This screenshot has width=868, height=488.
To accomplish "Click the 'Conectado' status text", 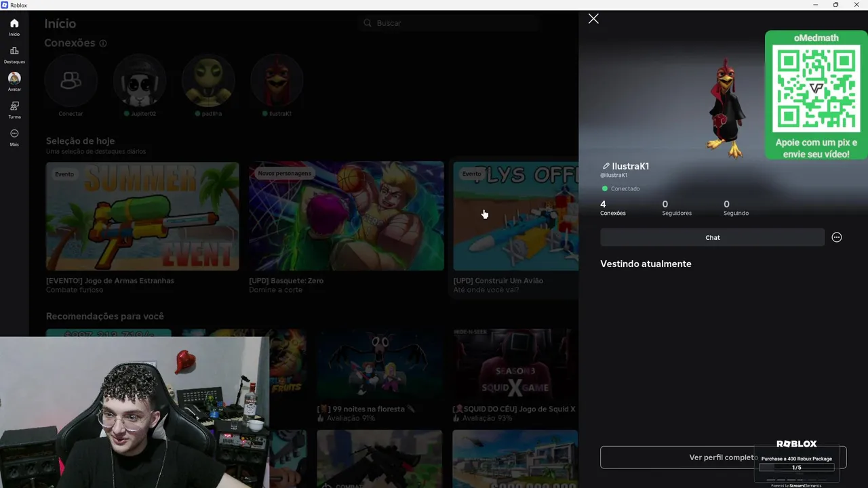I will pos(625,188).
